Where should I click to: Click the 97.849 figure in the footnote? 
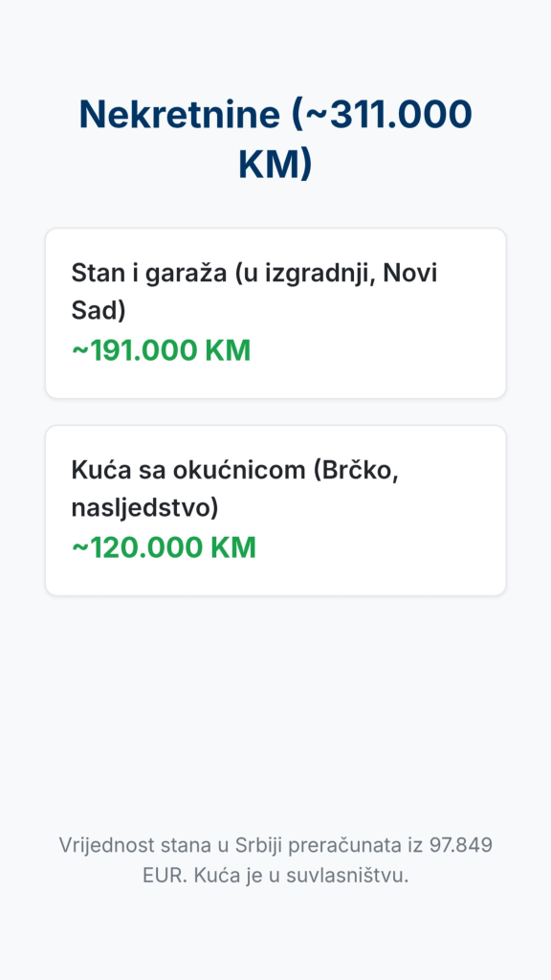[461, 845]
